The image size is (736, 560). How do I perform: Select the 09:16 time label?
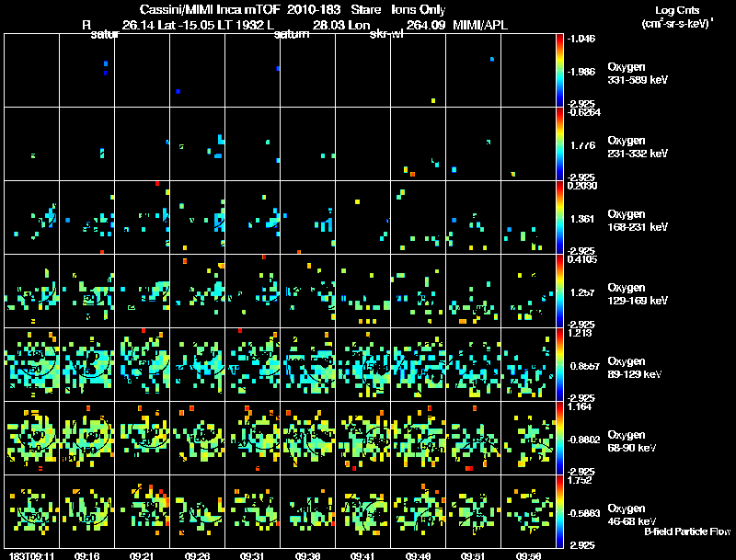(x=87, y=554)
